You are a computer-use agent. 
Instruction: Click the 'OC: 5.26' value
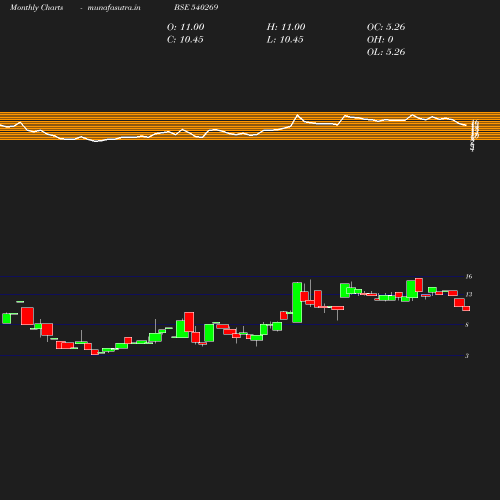click(x=386, y=27)
